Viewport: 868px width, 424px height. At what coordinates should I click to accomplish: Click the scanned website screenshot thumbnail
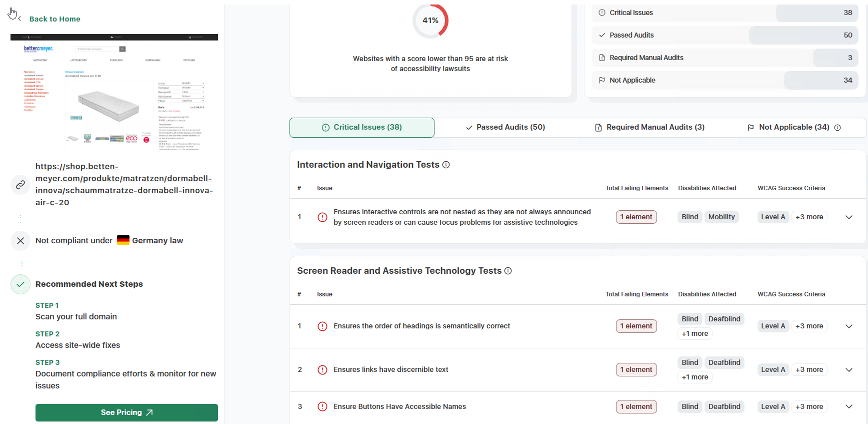(114, 92)
